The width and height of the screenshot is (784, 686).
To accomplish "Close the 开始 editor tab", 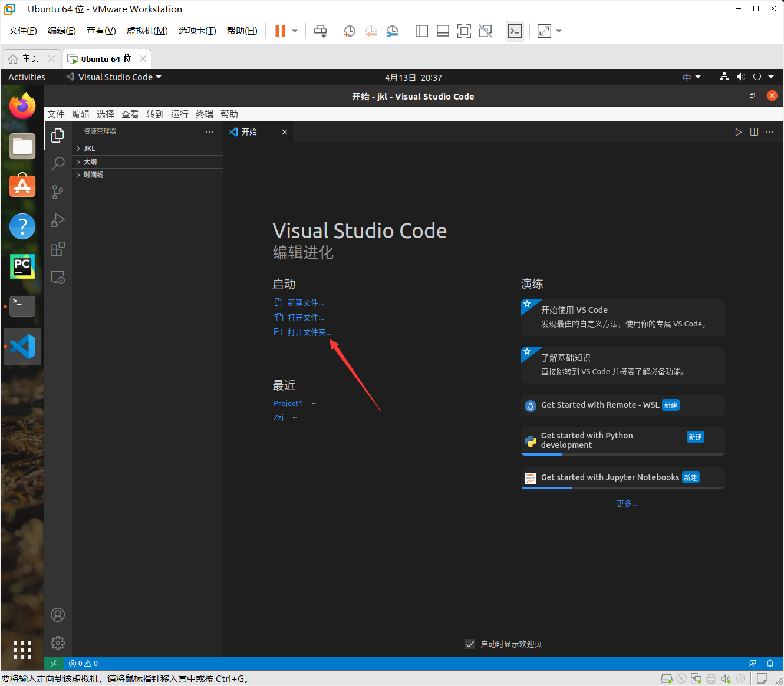I will pyautogui.click(x=285, y=132).
